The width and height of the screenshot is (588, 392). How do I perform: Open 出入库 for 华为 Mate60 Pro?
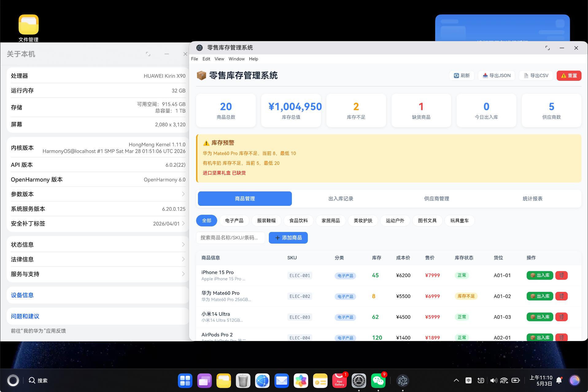pos(540,296)
